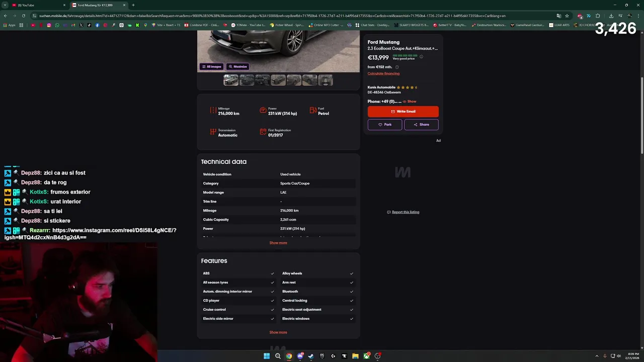The width and height of the screenshot is (644, 362).
Task: Click the ABS feature checkmark
Action: (272, 274)
